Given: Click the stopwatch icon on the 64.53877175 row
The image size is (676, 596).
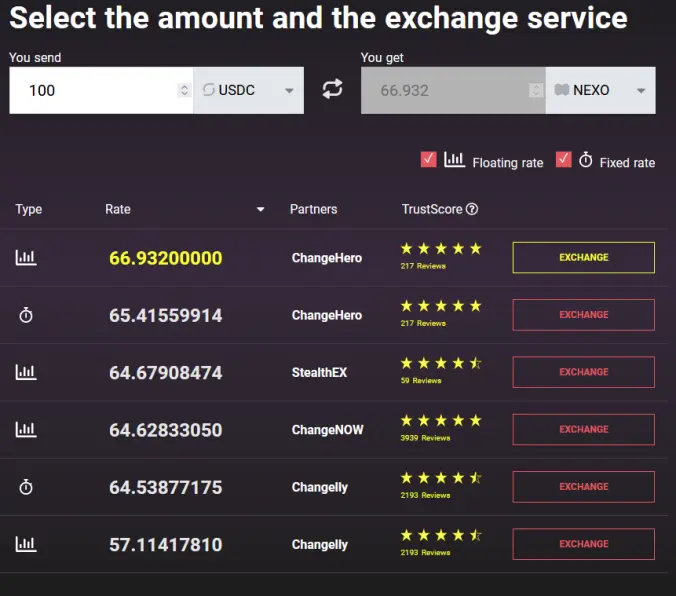Looking at the screenshot, I should [26, 487].
